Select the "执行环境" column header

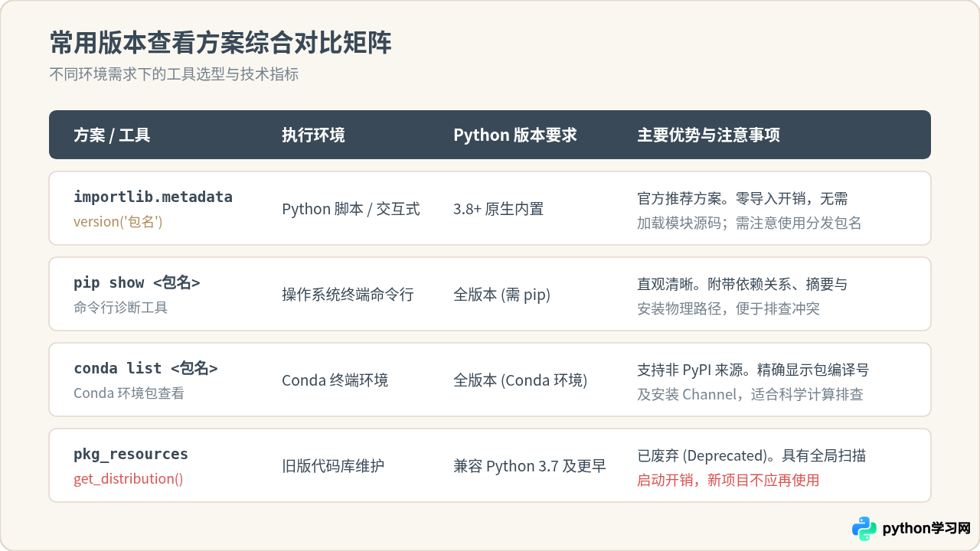[313, 135]
